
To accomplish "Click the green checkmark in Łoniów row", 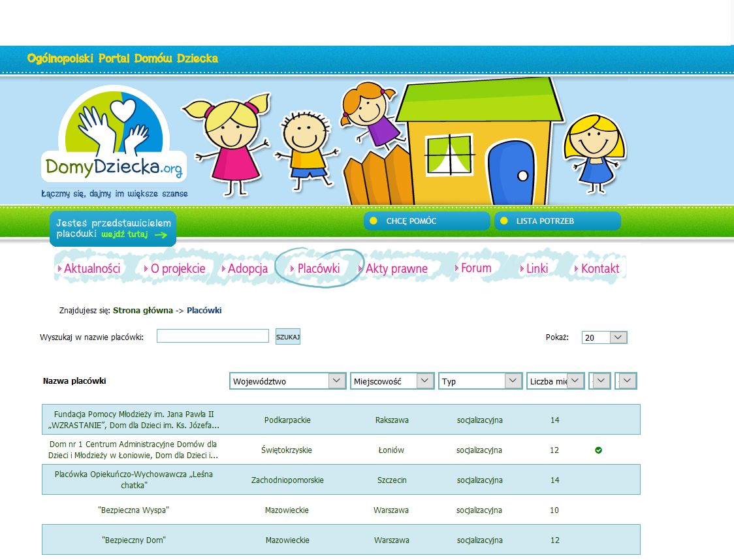I will point(598,450).
